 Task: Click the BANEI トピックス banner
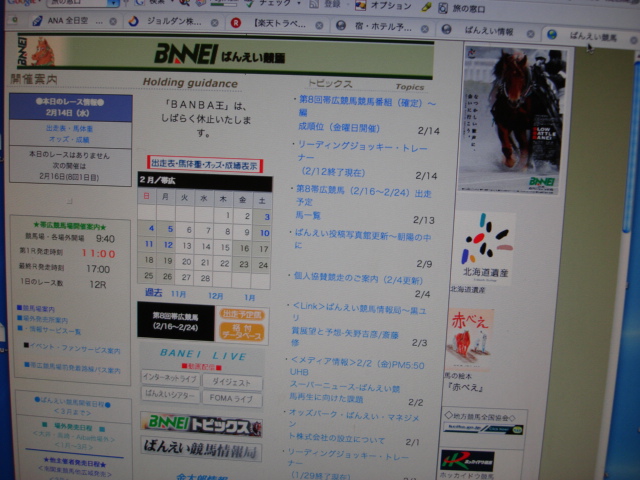coord(201,427)
